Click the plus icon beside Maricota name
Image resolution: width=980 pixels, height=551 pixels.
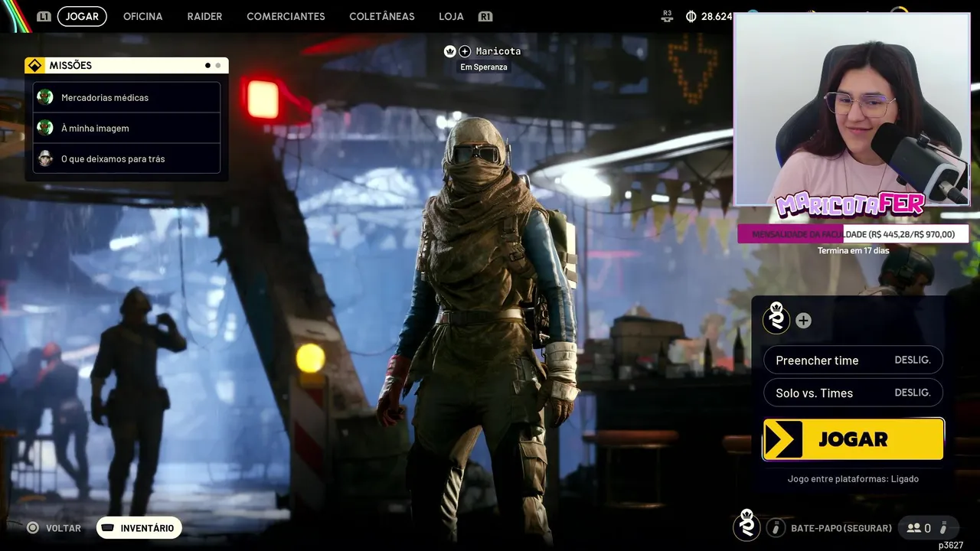click(x=465, y=51)
